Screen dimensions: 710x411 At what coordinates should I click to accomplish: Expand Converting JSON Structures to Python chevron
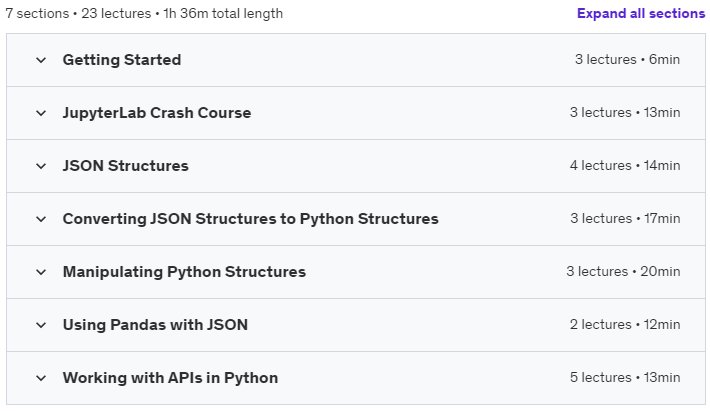(x=41, y=219)
